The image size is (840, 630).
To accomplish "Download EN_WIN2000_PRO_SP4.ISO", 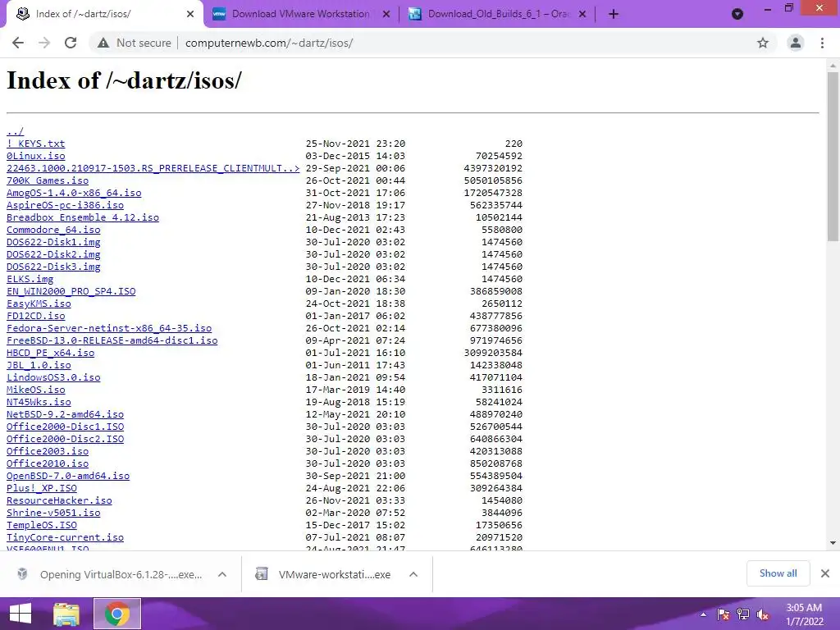I will [71, 291].
